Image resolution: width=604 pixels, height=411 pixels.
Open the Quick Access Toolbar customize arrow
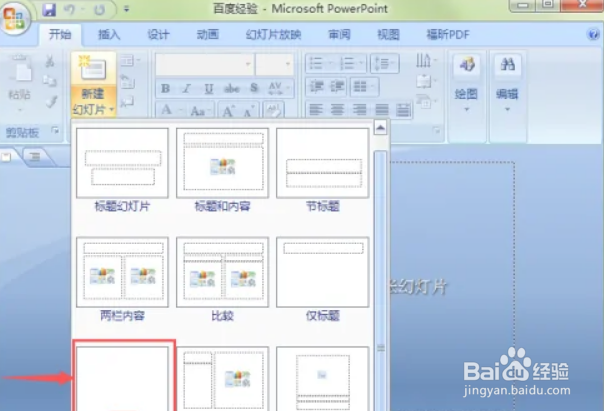[x=126, y=9]
